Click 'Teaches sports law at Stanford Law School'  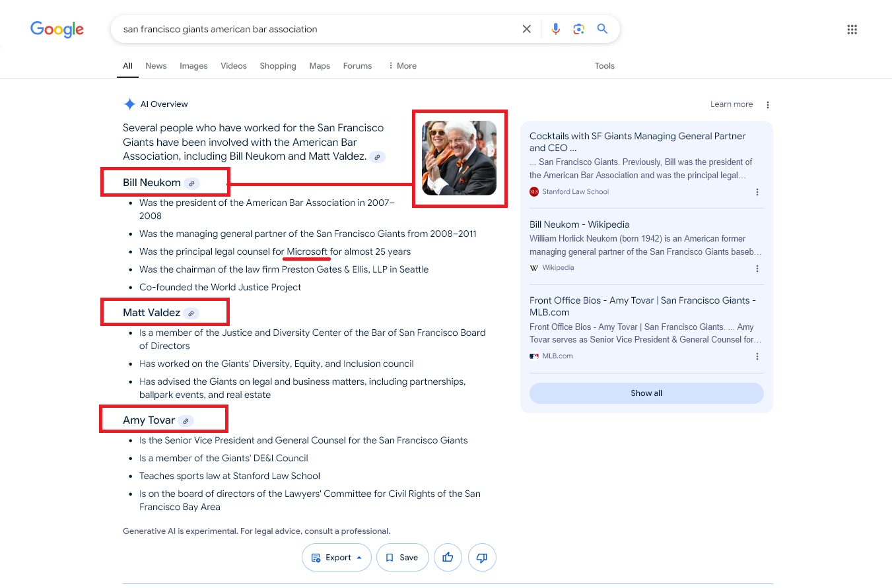(230, 476)
